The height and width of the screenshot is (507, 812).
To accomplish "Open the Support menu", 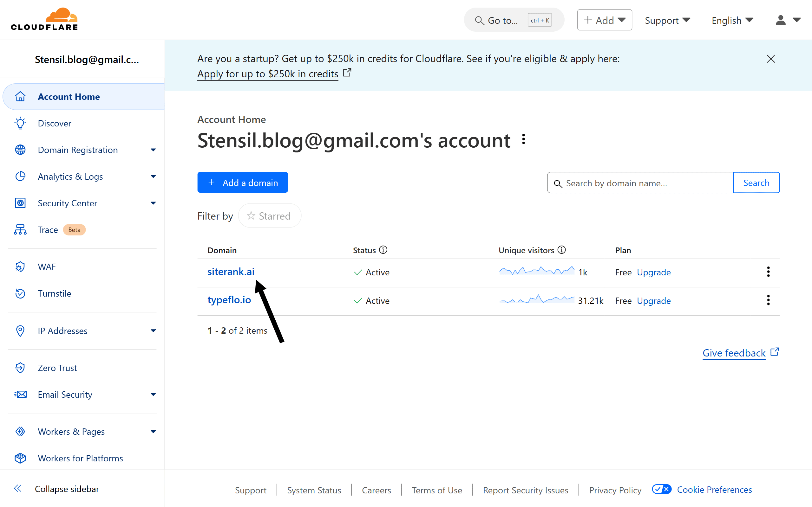I will [x=667, y=20].
